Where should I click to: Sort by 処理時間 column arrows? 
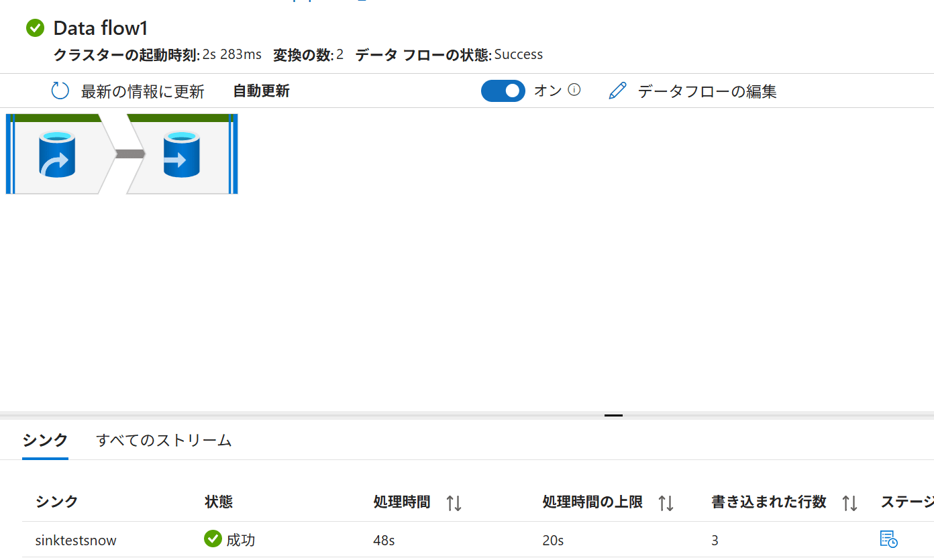click(x=454, y=503)
